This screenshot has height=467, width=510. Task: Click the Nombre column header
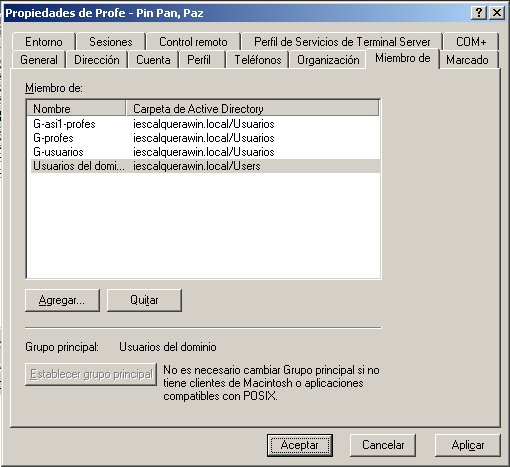click(76, 109)
